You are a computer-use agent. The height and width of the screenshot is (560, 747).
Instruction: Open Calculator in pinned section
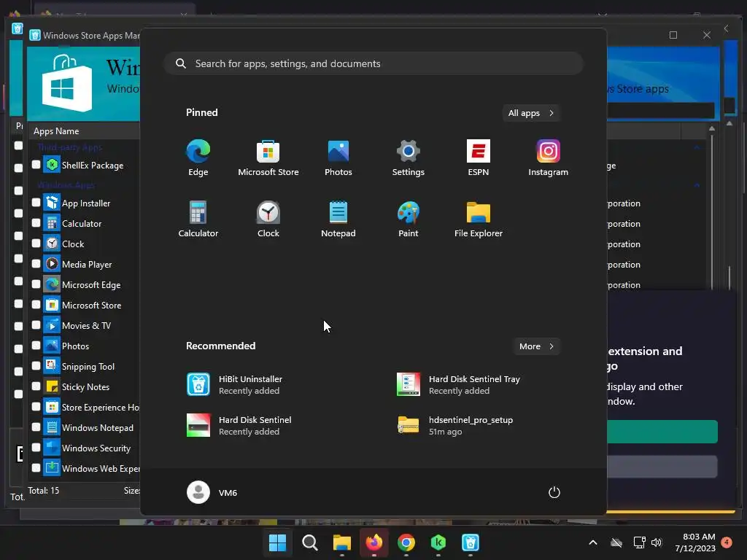tap(198, 219)
